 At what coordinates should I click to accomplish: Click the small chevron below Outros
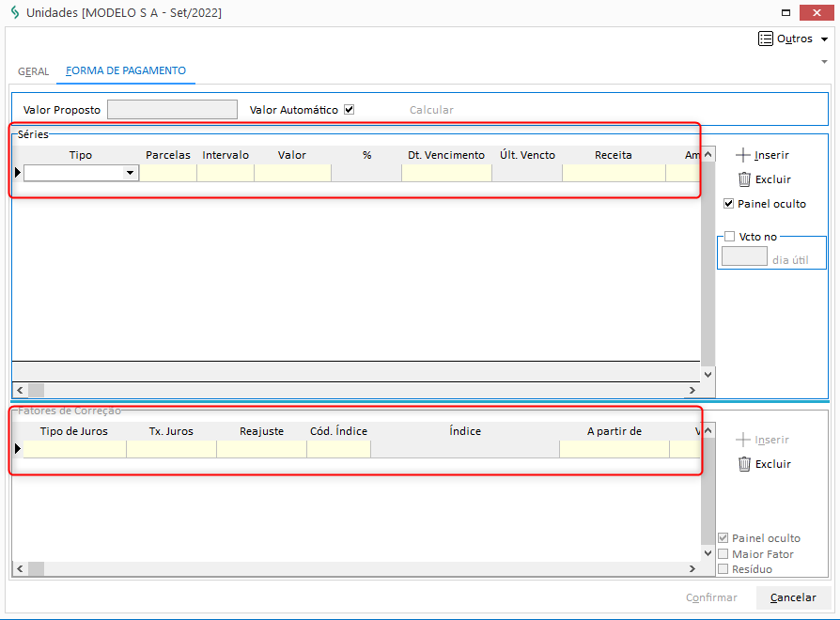click(x=824, y=62)
